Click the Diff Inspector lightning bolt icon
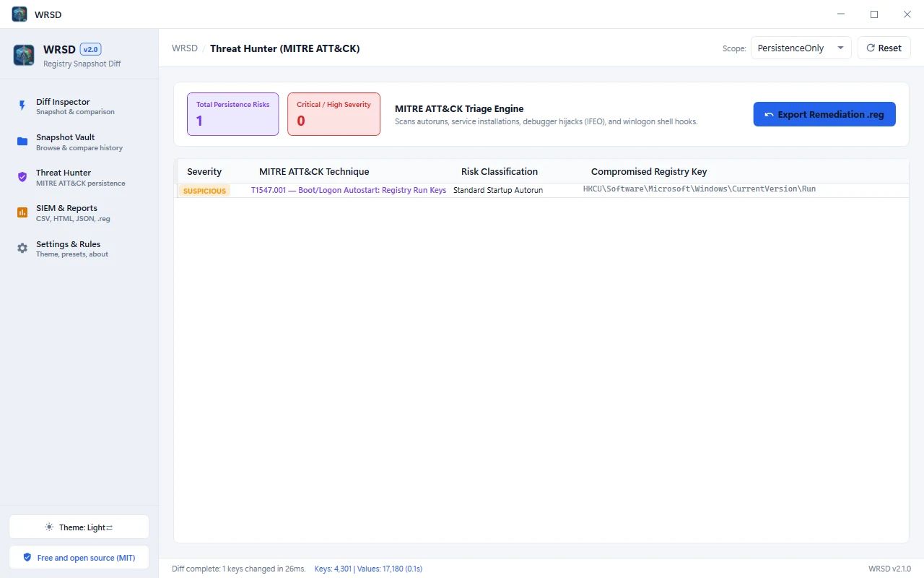The width and height of the screenshot is (924, 578). click(22, 105)
